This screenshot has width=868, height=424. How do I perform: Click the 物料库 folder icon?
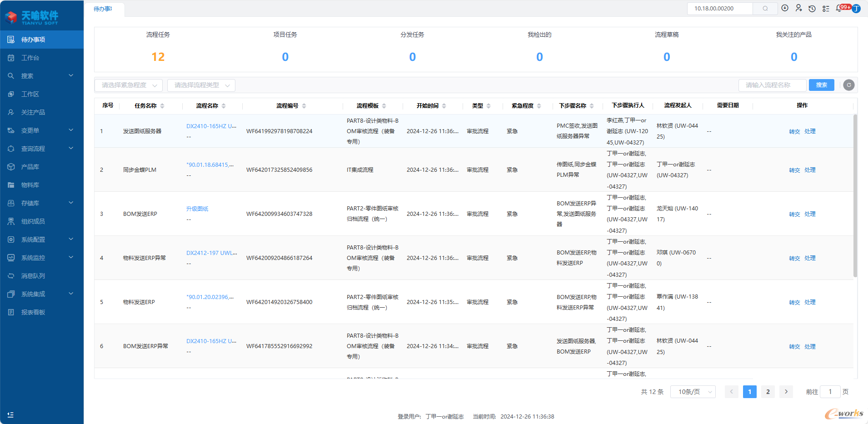point(11,185)
